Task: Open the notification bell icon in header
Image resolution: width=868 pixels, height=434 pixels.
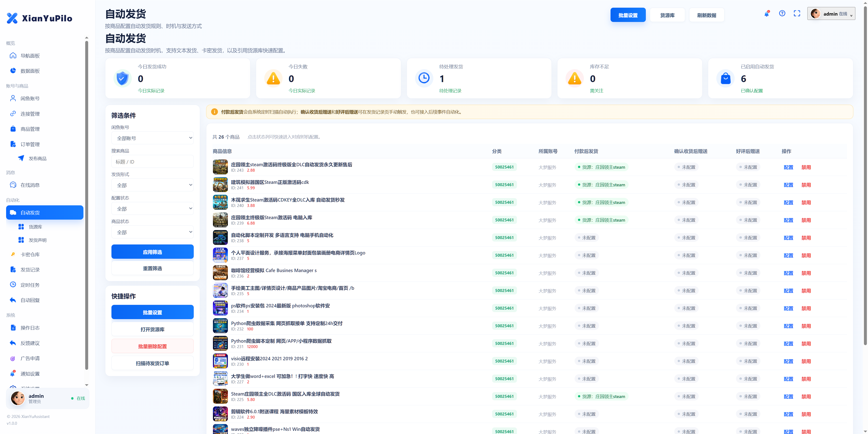Action: pos(767,14)
